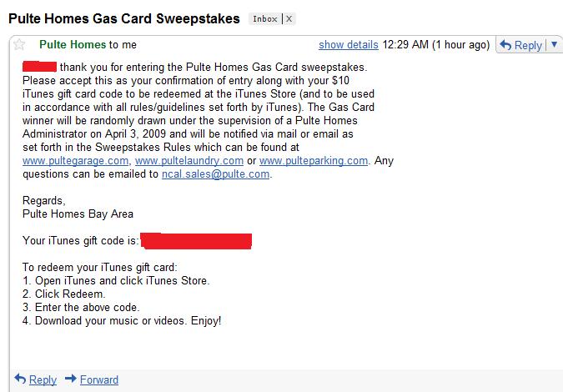This screenshot has height=392, width=563.
Task: Click the redacted iTunes gift code
Action: [196, 241]
